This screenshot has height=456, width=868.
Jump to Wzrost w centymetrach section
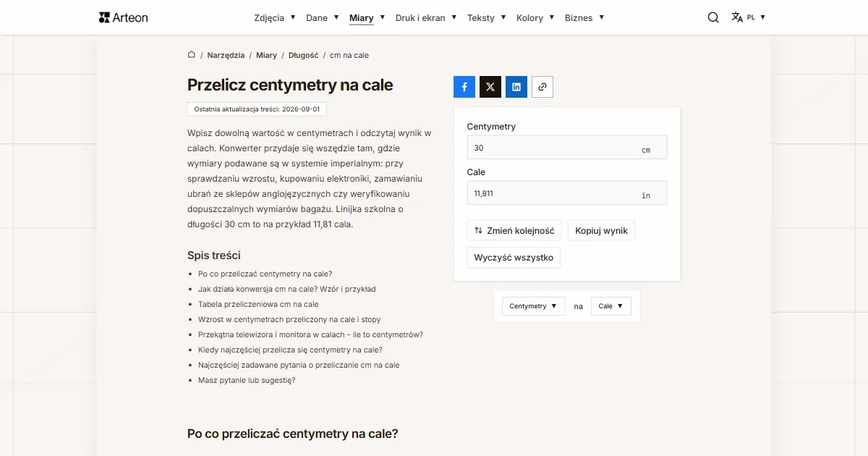pos(289,319)
